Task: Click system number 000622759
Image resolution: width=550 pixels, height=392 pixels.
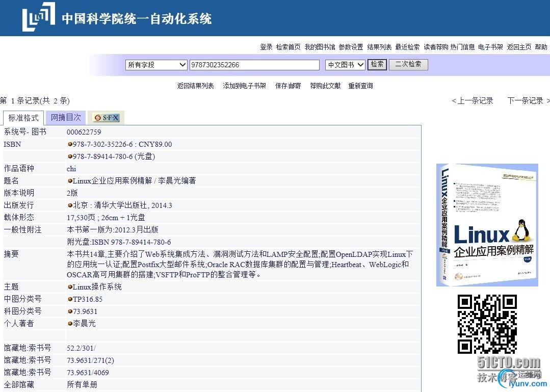Action: [84, 132]
